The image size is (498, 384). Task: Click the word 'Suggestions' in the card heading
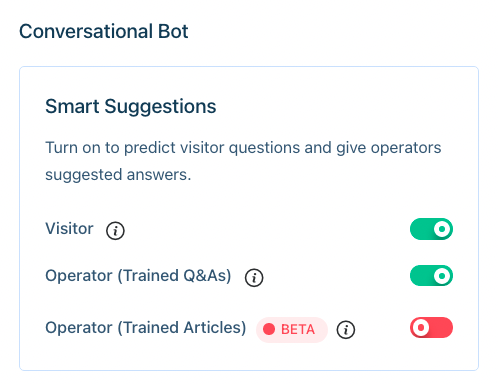[x=160, y=108]
